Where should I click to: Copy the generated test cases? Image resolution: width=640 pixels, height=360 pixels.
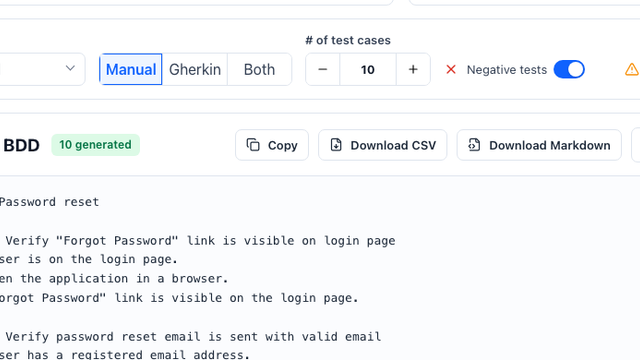coord(272,145)
